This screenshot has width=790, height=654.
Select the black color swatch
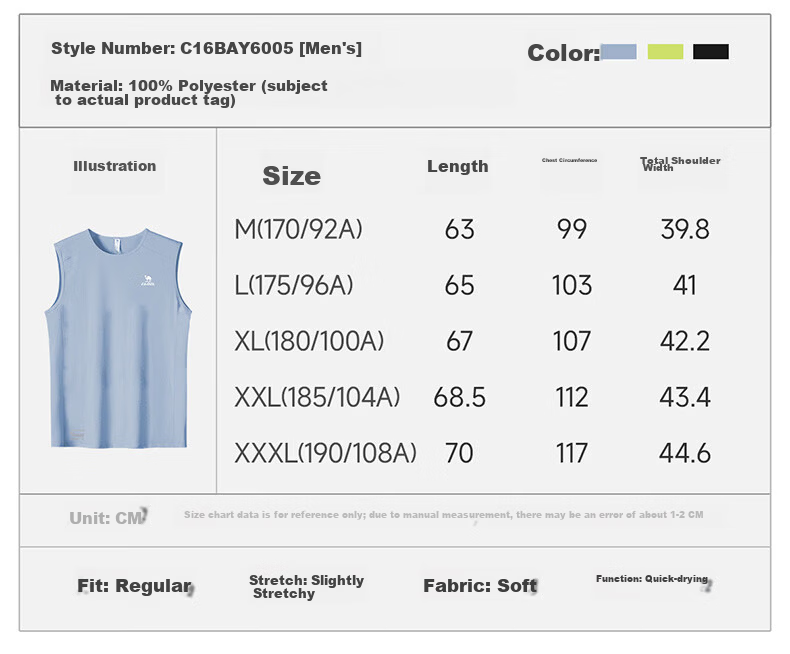[x=710, y=52]
